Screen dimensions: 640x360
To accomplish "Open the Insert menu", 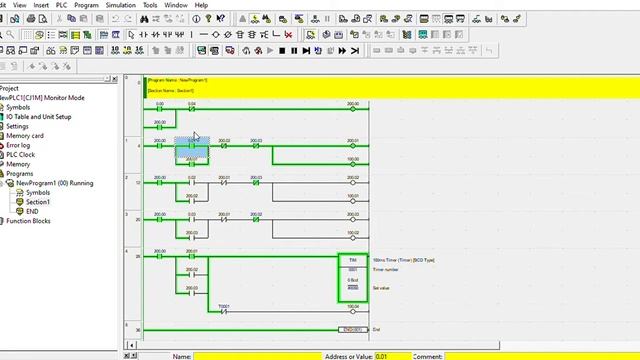I will [x=41, y=5].
